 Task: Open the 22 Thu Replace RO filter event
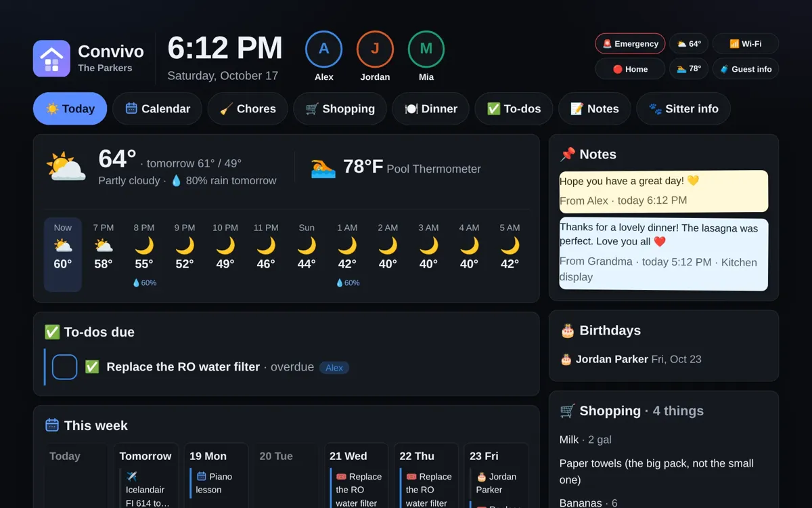coord(426,489)
